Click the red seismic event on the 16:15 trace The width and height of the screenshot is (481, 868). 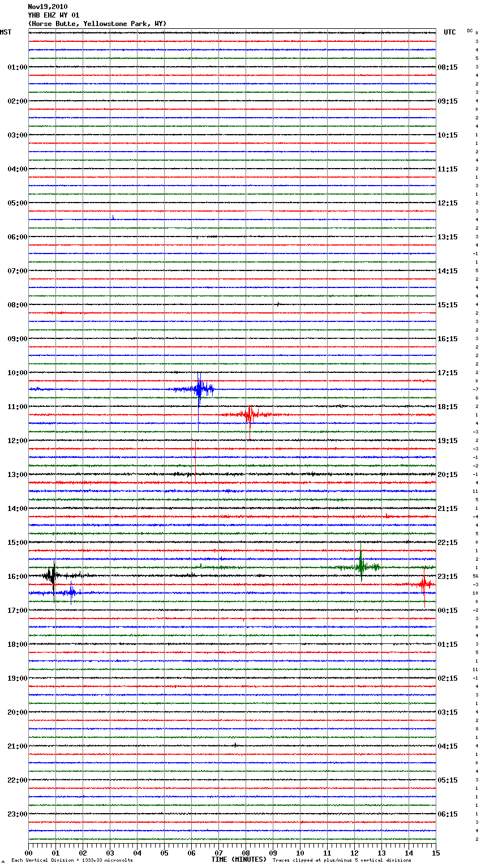pos(423,584)
